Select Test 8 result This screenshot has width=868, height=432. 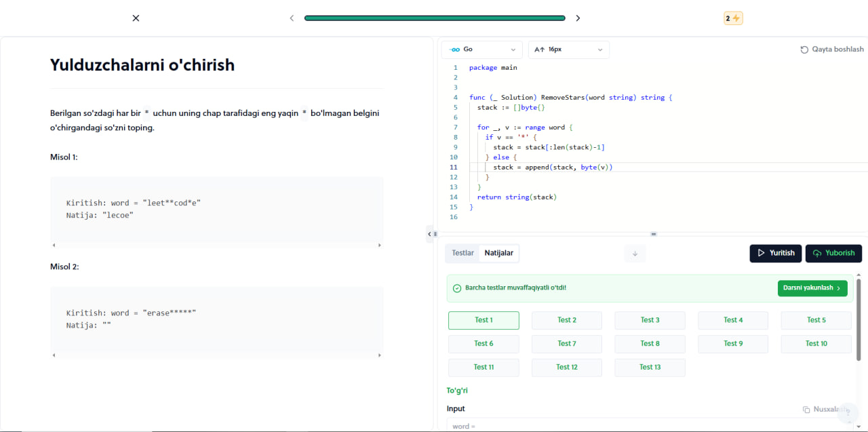[x=650, y=344]
